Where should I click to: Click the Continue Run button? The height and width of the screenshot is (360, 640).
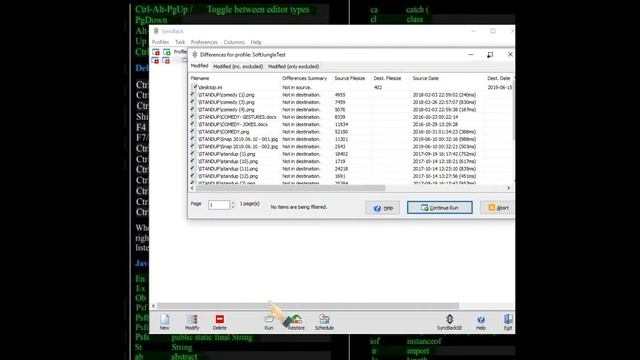pyautogui.click(x=440, y=207)
